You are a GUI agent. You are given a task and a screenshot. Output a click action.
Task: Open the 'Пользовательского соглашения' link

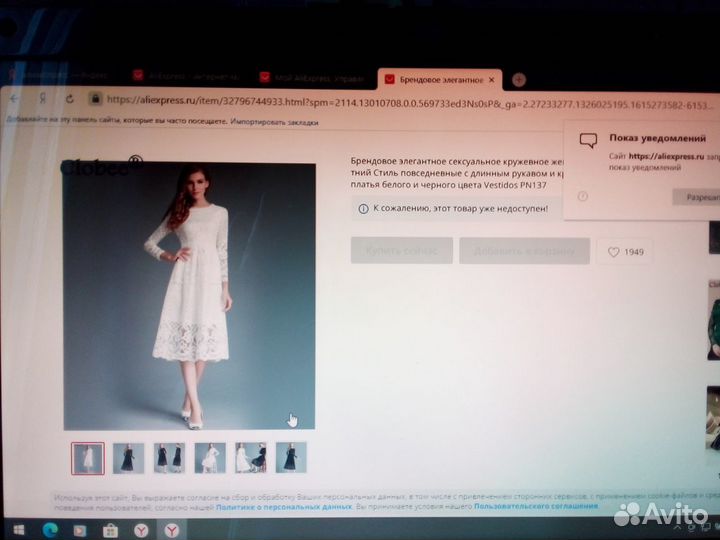536,507
